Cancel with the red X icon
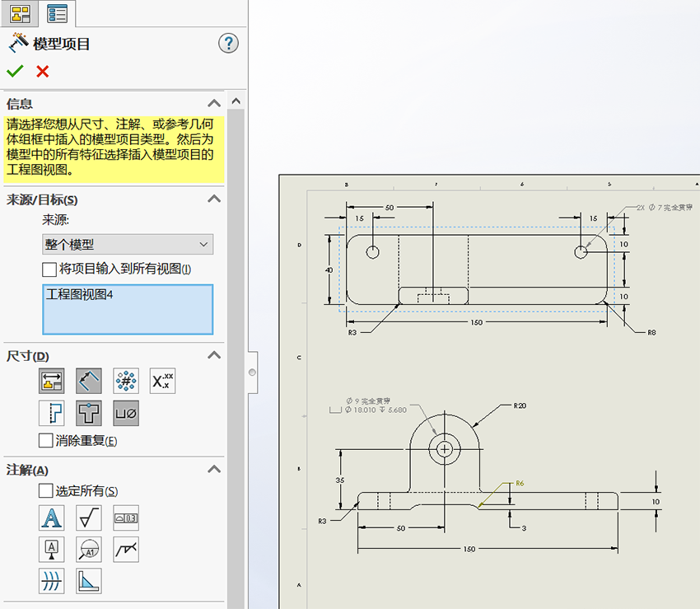This screenshot has width=700, height=609. coord(43,72)
